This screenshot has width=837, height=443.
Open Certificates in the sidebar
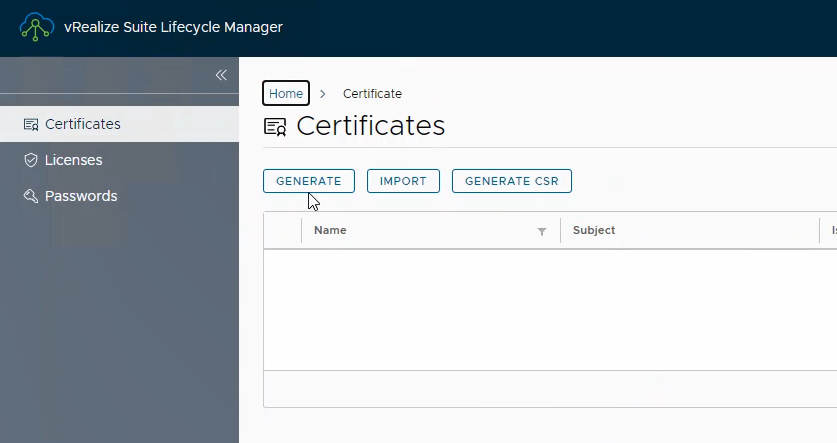tap(120, 124)
